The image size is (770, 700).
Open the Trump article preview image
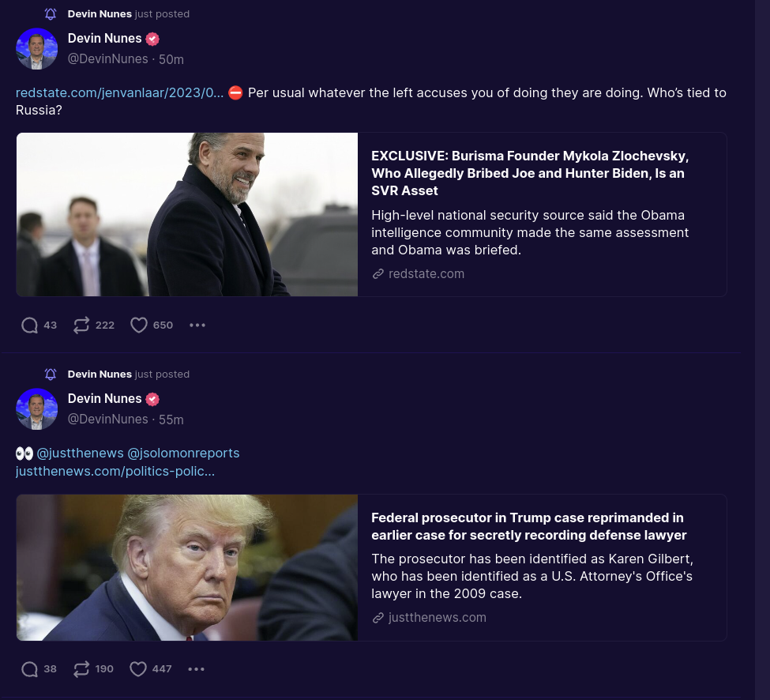(x=187, y=567)
